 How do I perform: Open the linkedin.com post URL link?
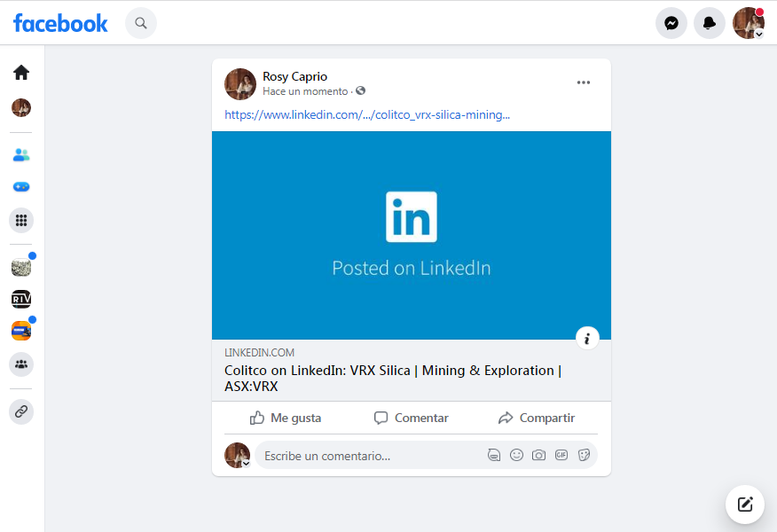coord(366,115)
